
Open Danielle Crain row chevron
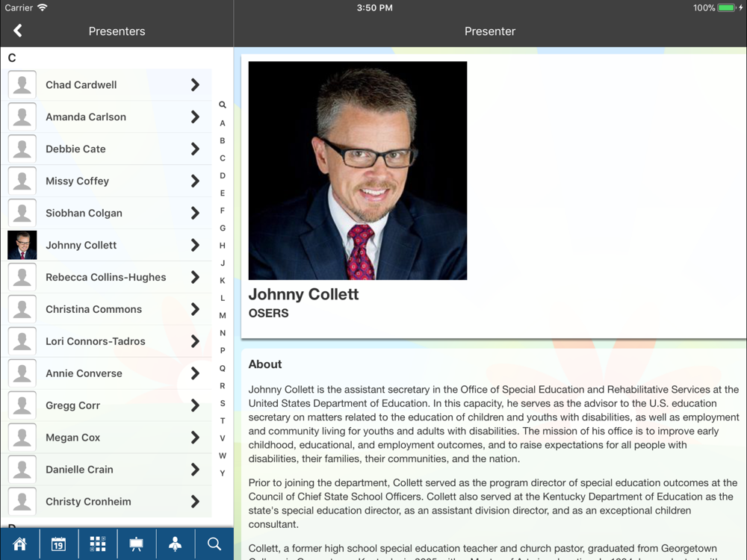195,470
